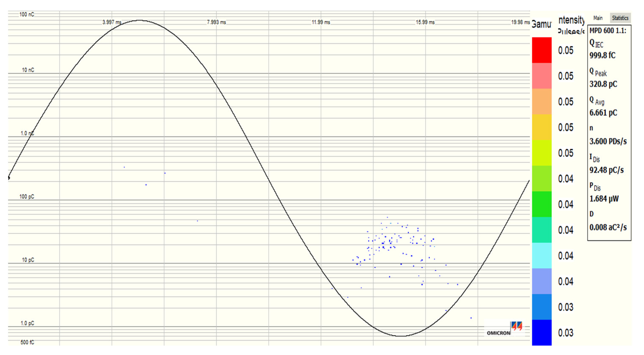Click the 3.997 ms time marker label
Screen dimensions: 644x355
(x=112, y=22)
